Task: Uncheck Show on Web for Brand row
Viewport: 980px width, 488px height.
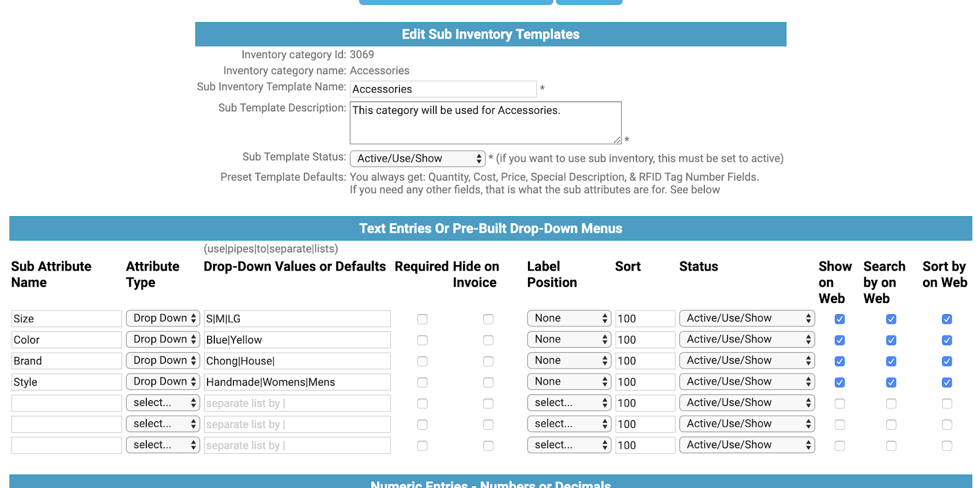Action: pos(840,361)
